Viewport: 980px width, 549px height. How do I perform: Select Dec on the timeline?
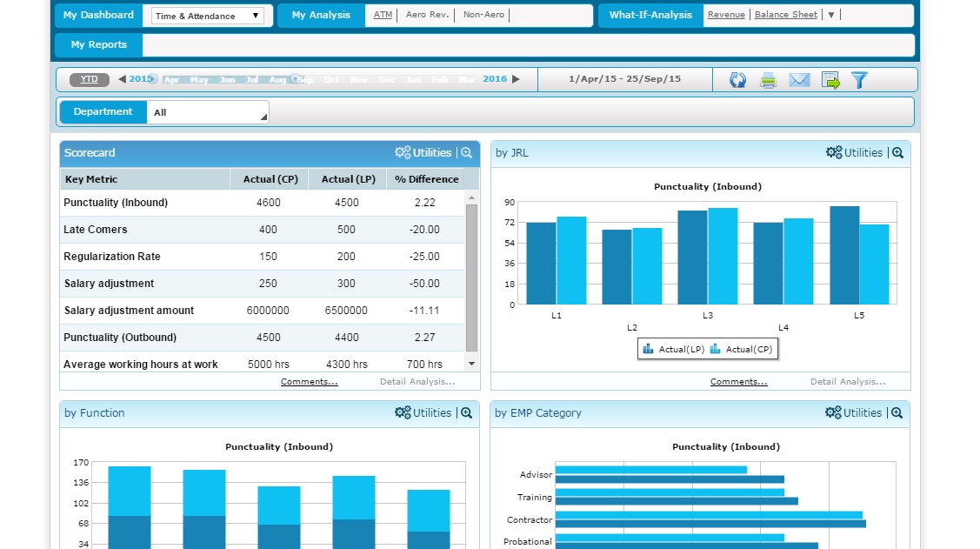(387, 80)
